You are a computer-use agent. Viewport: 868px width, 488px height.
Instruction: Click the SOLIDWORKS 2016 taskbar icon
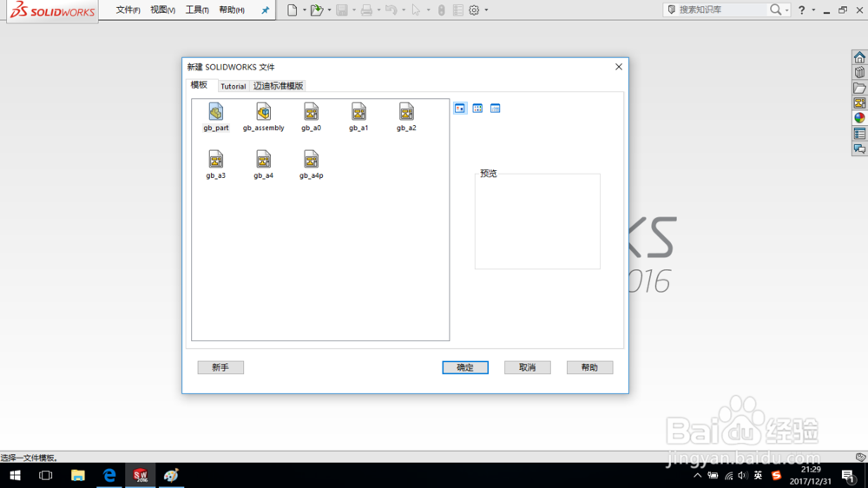coord(140,475)
